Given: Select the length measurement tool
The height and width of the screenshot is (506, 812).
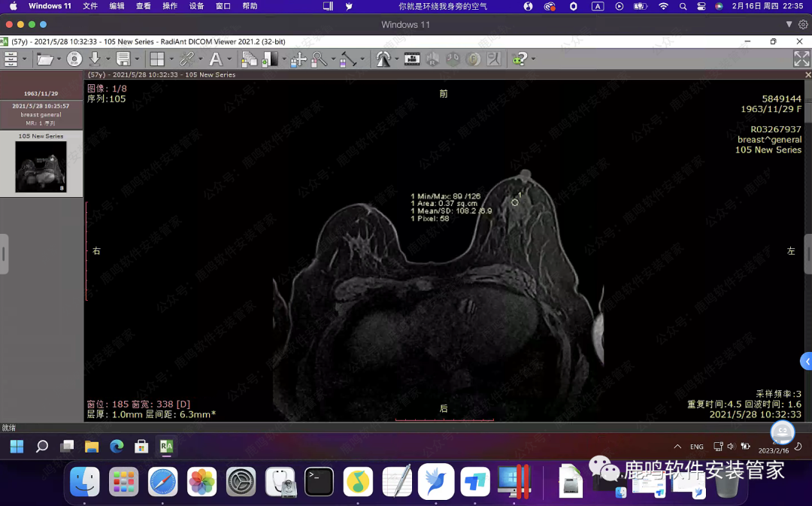Looking at the screenshot, I should click(x=347, y=59).
